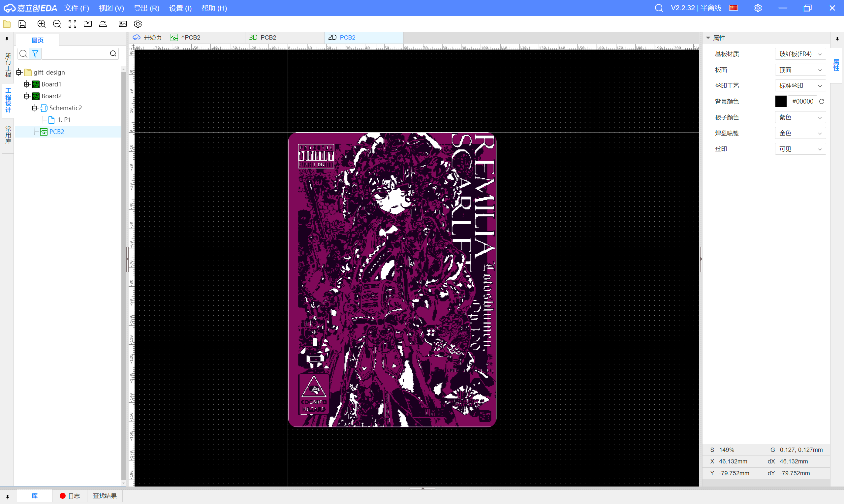
Task: Select Board2 in project tree
Action: click(51, 96)
